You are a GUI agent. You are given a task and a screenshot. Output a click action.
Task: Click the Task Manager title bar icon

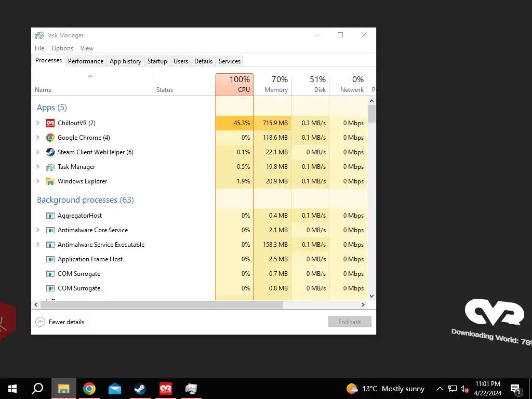(39, 35)
